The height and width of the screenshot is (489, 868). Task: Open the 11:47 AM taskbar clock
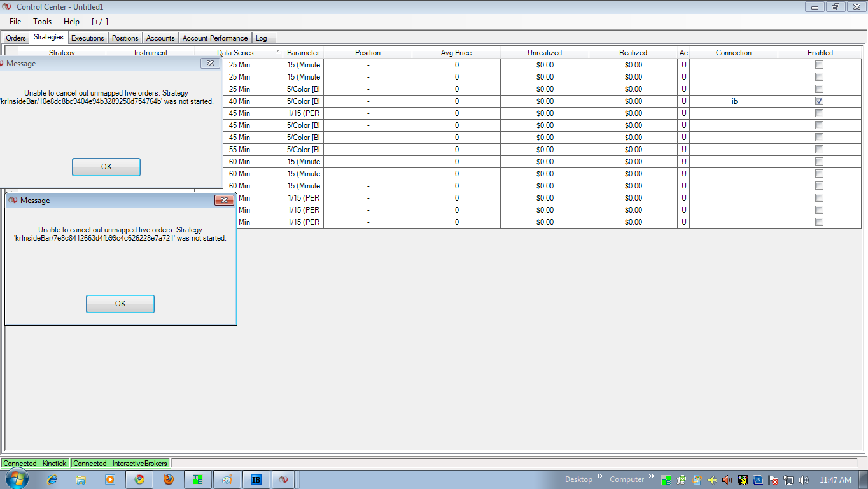coord(835,479)
